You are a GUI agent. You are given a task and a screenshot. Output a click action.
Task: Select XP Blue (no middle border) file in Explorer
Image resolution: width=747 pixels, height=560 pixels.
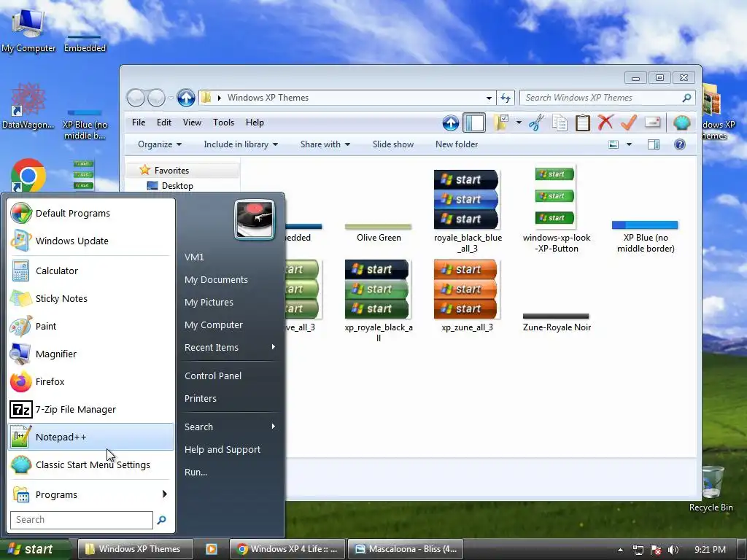[x=645, y=237]
